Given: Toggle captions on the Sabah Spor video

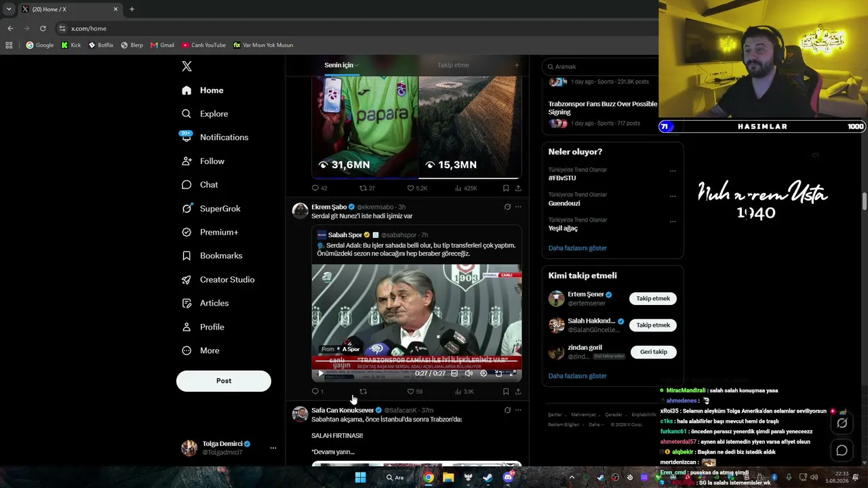Looking at the screenshot, I should click(x=454, y=373).
